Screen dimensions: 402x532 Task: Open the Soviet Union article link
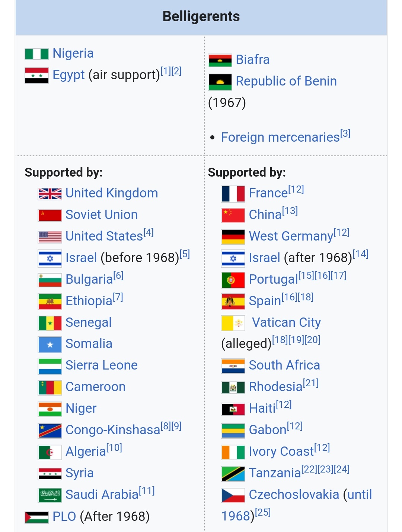[x=102, y=215]
